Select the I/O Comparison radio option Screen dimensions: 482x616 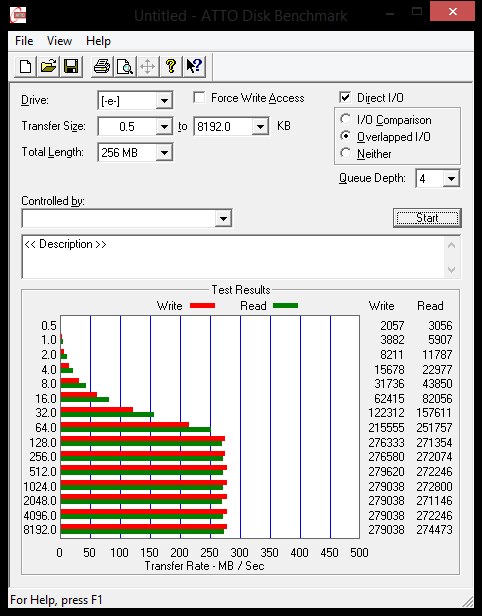click(346, 119)
